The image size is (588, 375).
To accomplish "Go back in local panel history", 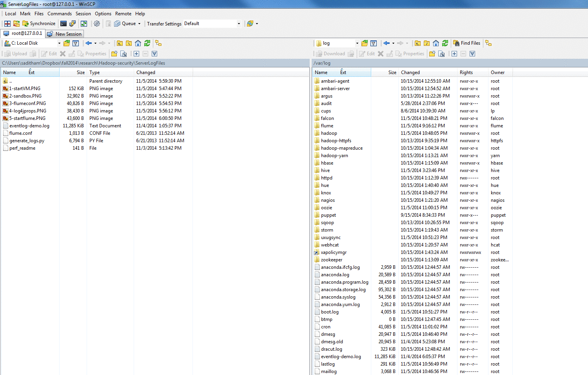I will [89, 43].
